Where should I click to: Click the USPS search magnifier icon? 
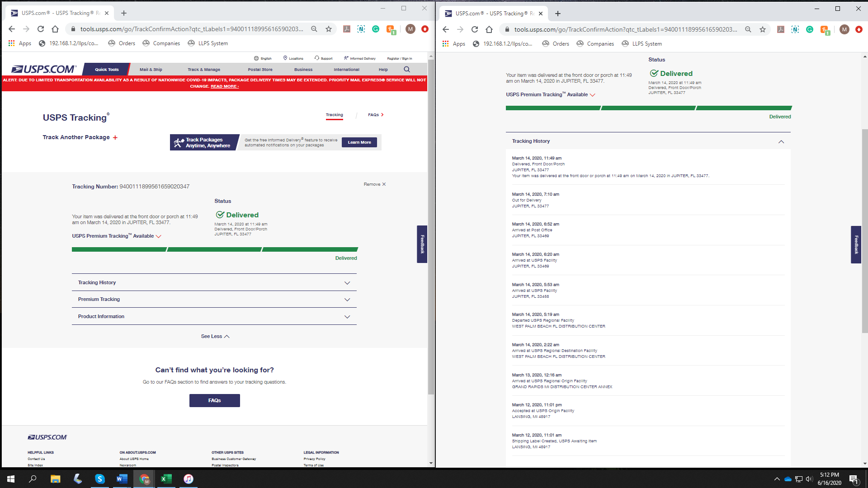407,70
